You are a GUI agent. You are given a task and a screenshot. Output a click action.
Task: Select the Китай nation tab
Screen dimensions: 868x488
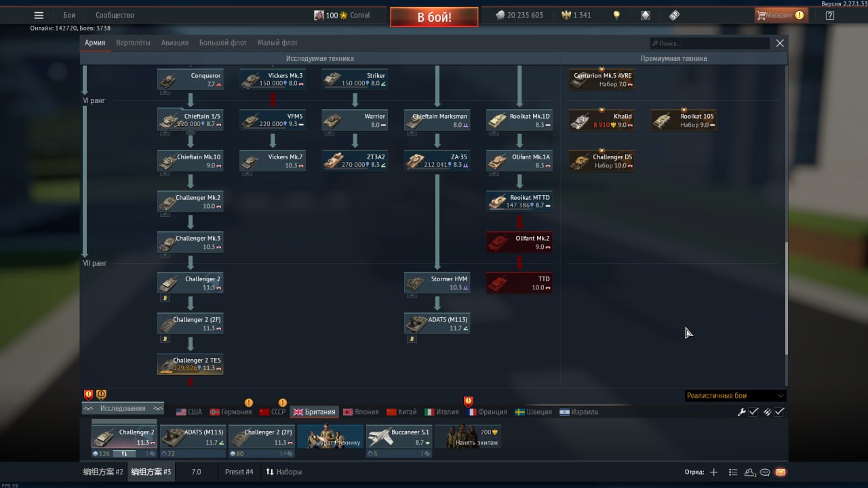click(401, 412)
